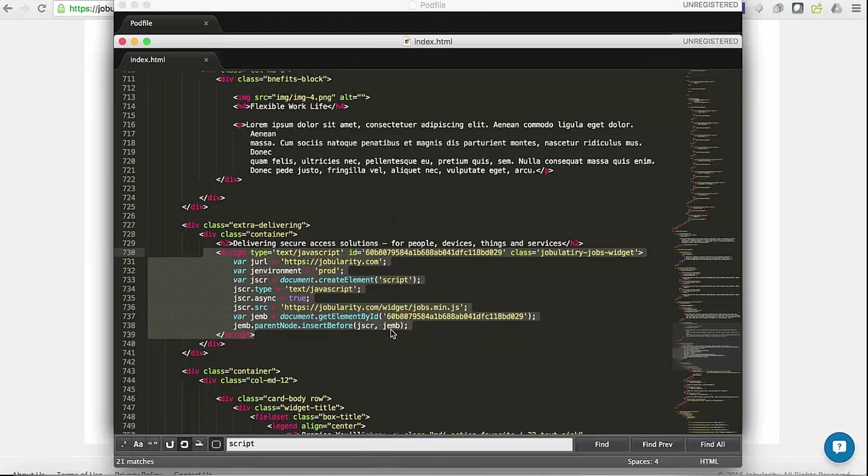The height and width of the screenshot is (476, 868).
Task: Click the Find button
Action: pos(601,444)
